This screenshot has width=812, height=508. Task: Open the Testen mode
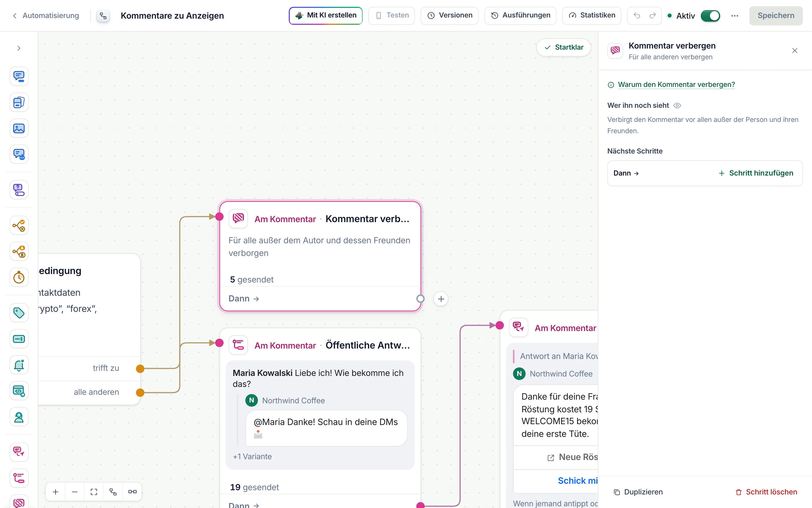(392, 16)
